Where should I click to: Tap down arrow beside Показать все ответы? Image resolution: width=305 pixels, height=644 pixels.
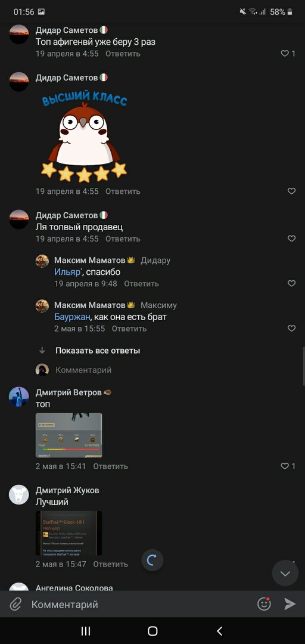(x=42, y=351)
